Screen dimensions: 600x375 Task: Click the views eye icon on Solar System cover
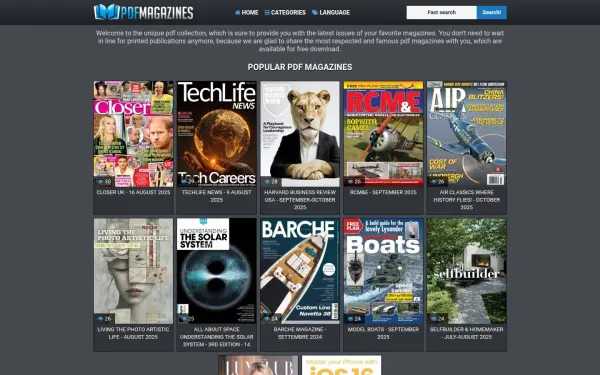point(184,319)
